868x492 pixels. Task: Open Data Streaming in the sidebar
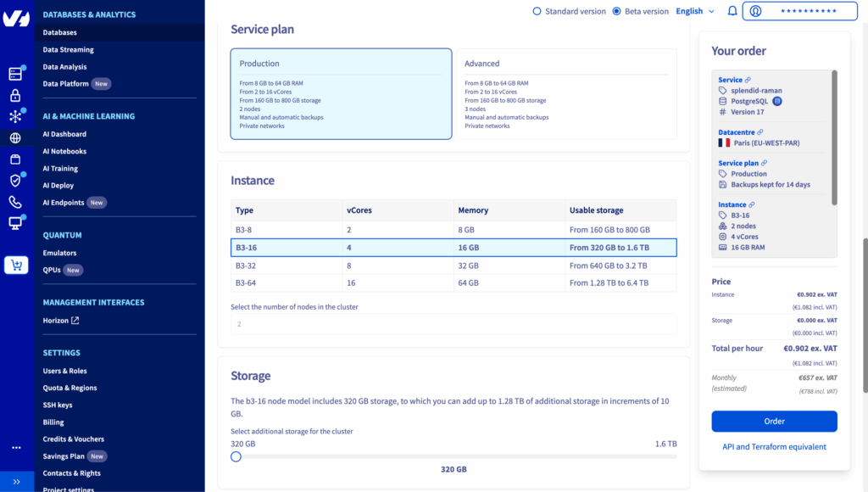(x=69, y=50)
